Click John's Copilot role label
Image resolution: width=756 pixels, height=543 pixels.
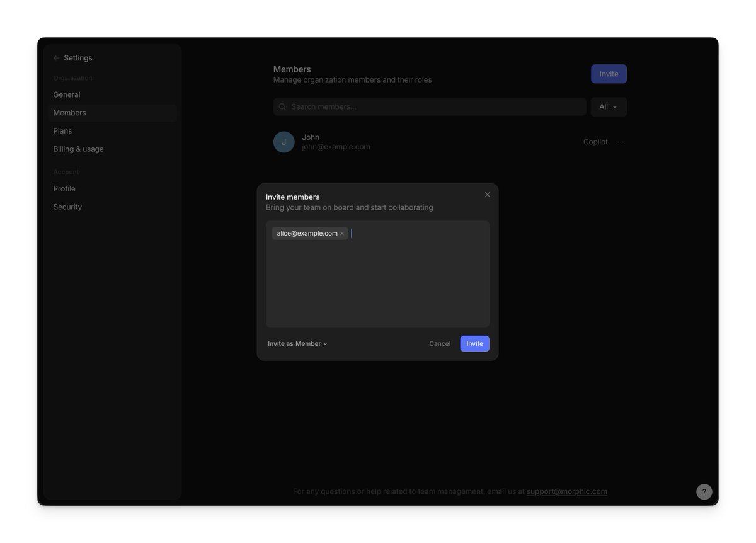[595, 142]
